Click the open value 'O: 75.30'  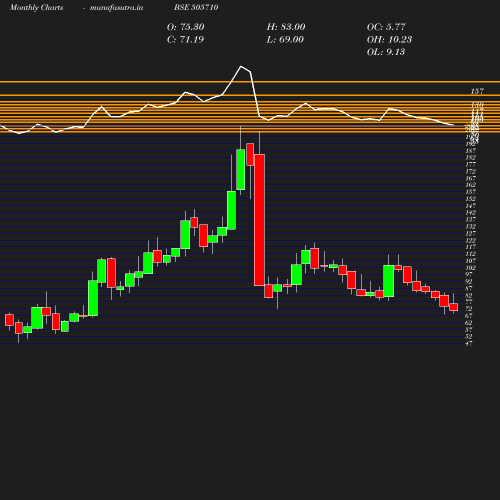186,27
